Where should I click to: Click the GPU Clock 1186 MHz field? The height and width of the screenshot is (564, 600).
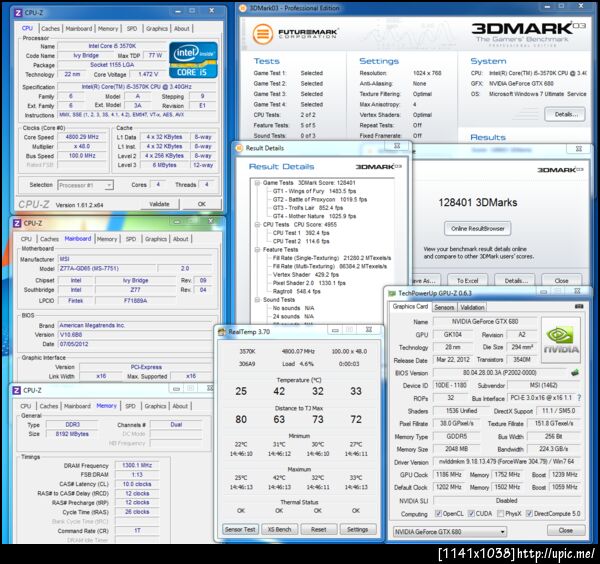tap(448, 474)
